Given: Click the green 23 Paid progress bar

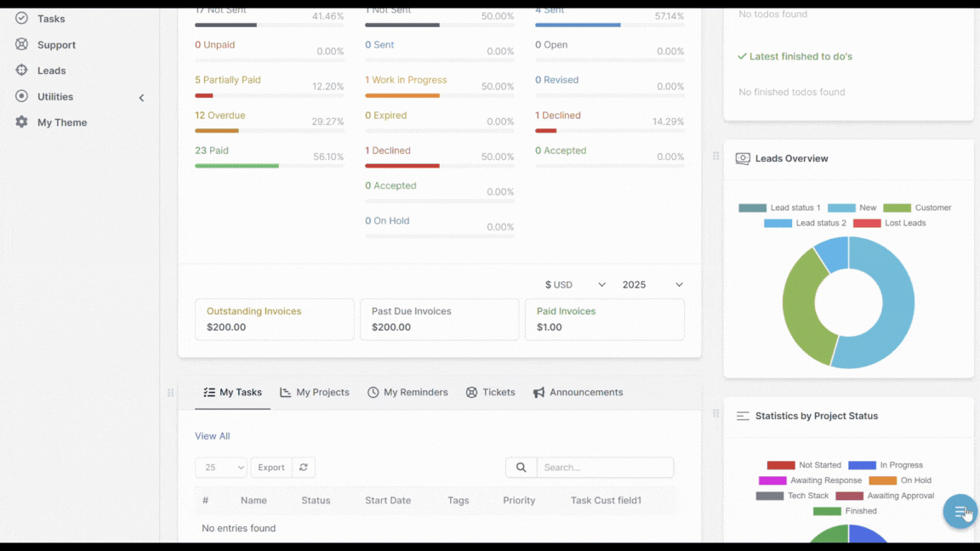Looking at the screenshot, I should pyautogui.click(x=236, y=167).
